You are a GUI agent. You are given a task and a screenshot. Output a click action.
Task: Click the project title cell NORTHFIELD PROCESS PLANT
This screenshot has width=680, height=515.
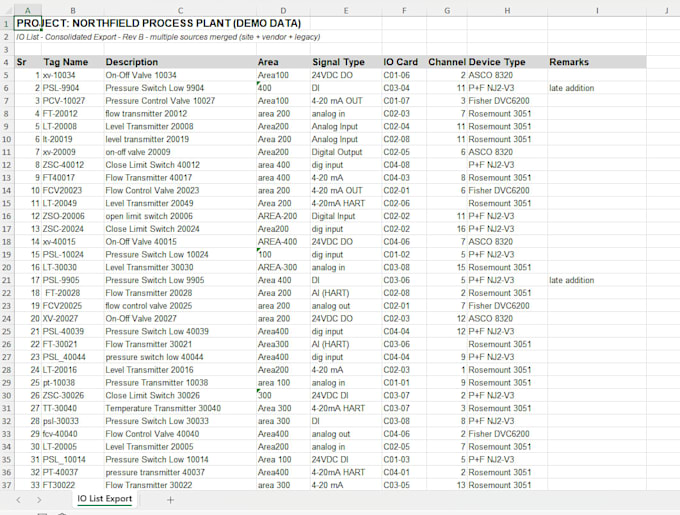(159, 23)
